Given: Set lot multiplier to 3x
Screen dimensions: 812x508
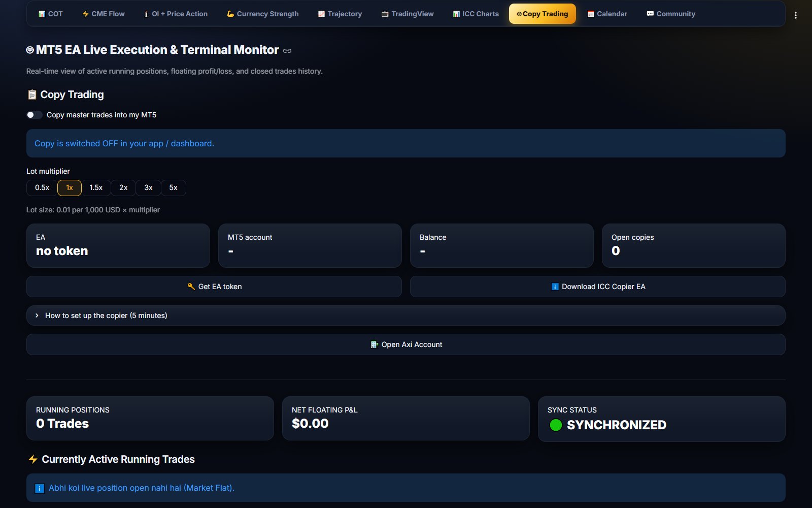Looking at the screenshot, I should 148,188.
